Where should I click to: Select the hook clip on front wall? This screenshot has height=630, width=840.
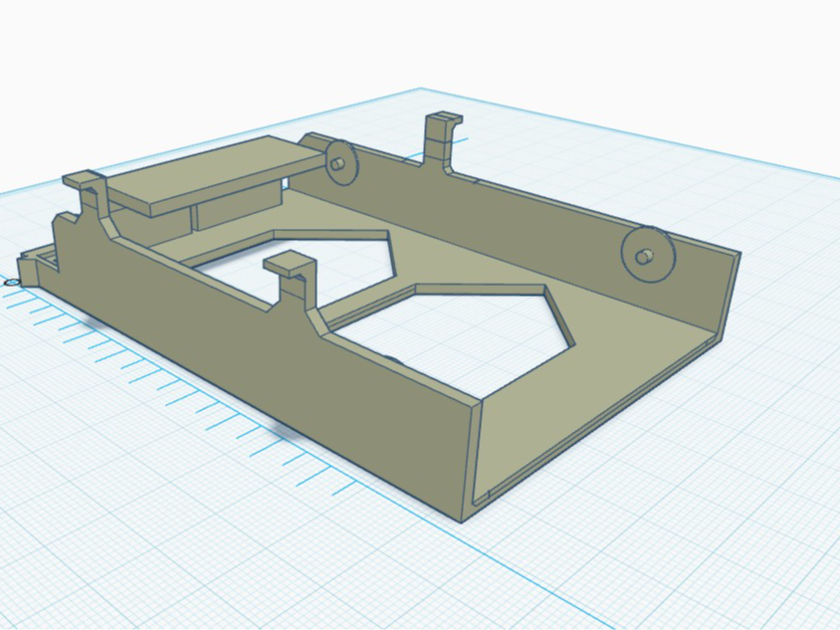(x=292, y=281)
